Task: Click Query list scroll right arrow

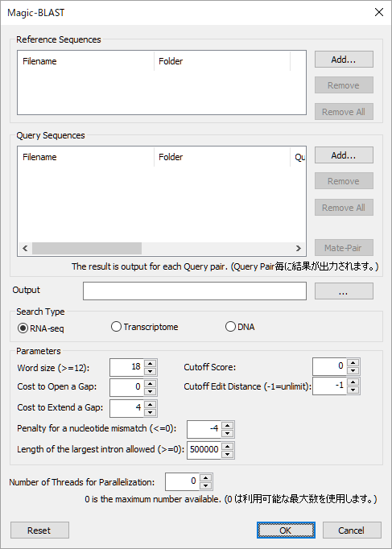Action: pos(298,248)
